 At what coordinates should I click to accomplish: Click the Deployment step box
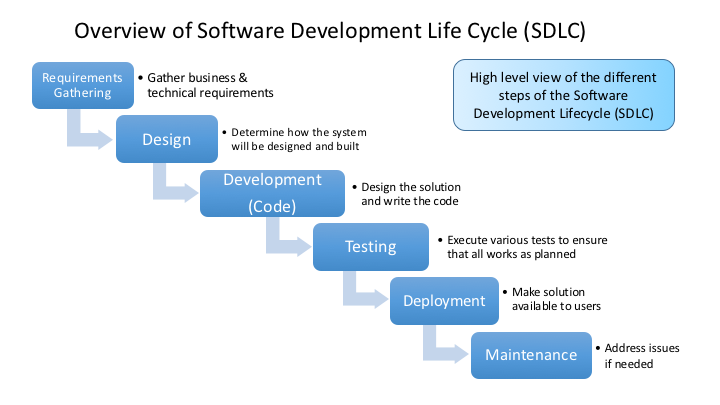[x=443, y=301]
